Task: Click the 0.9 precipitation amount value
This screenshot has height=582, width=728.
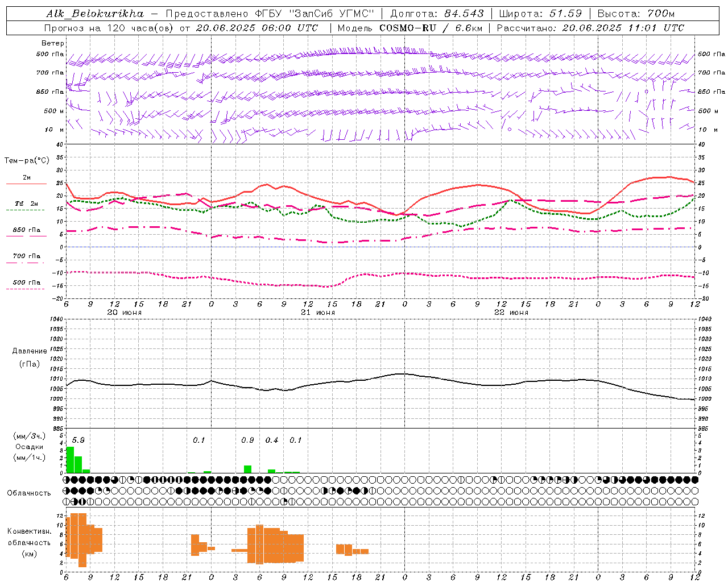Action: pos(247,440)
